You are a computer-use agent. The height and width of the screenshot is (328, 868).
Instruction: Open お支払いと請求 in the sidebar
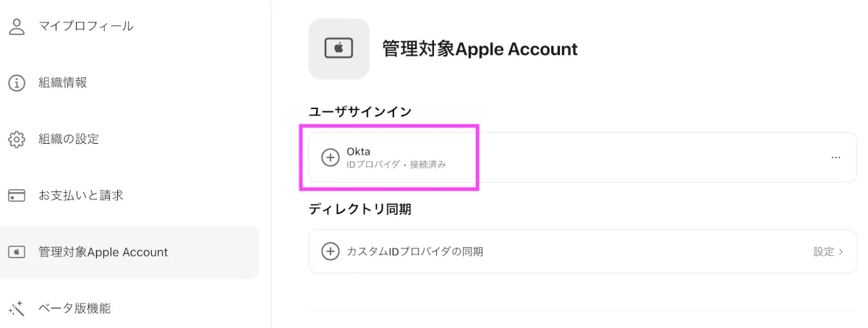[81, 195]
